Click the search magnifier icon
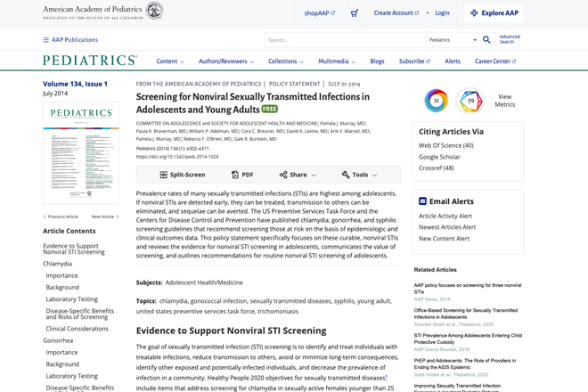 486,40
